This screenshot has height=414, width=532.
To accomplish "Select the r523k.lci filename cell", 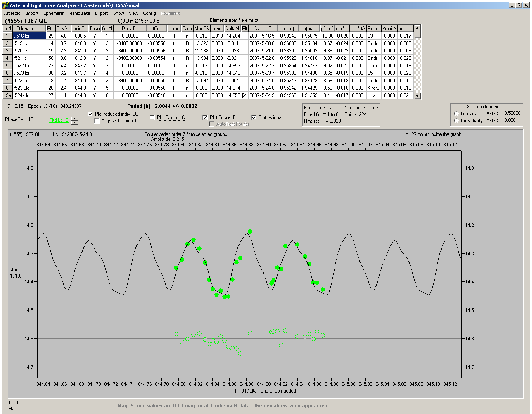I will pos(29,88).
